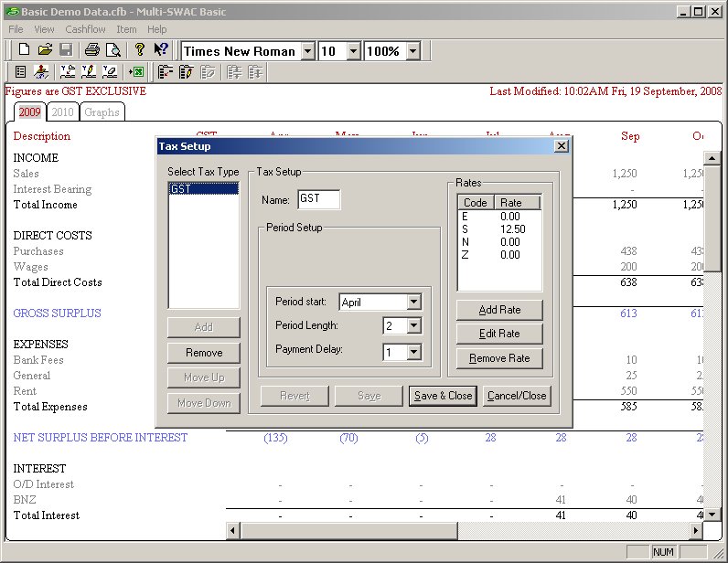Switch to the Graphs tab
Viewport: 728px width, 563px height.
coord(102,112)
